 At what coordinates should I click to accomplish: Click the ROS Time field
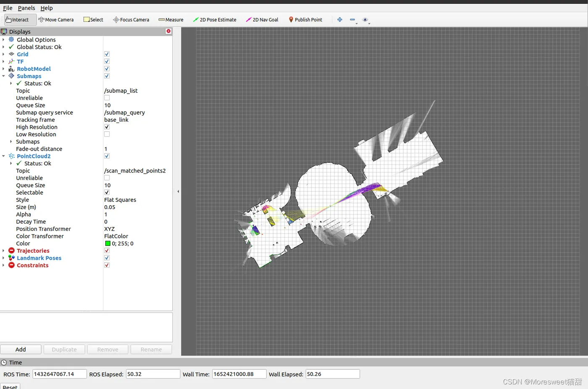click(x=60, y=374)
